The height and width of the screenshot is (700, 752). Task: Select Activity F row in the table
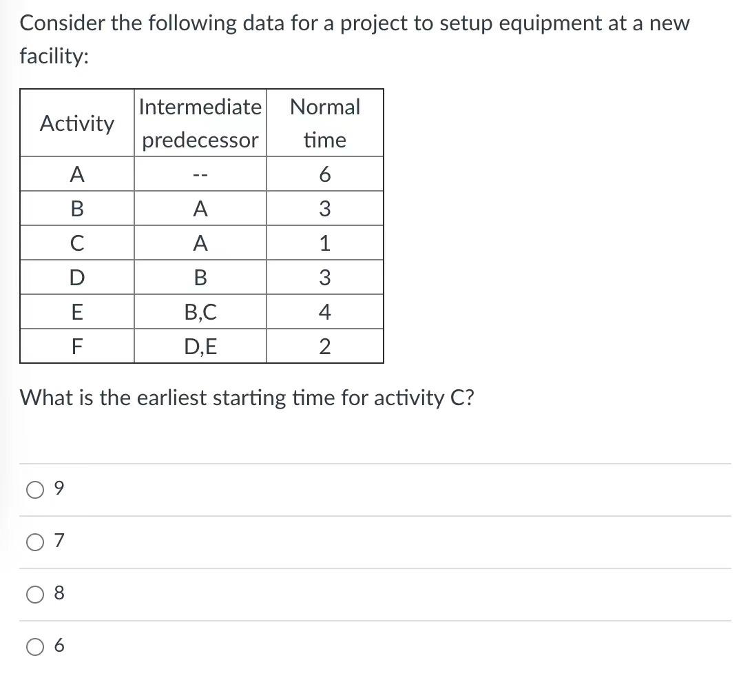(76, 346)
